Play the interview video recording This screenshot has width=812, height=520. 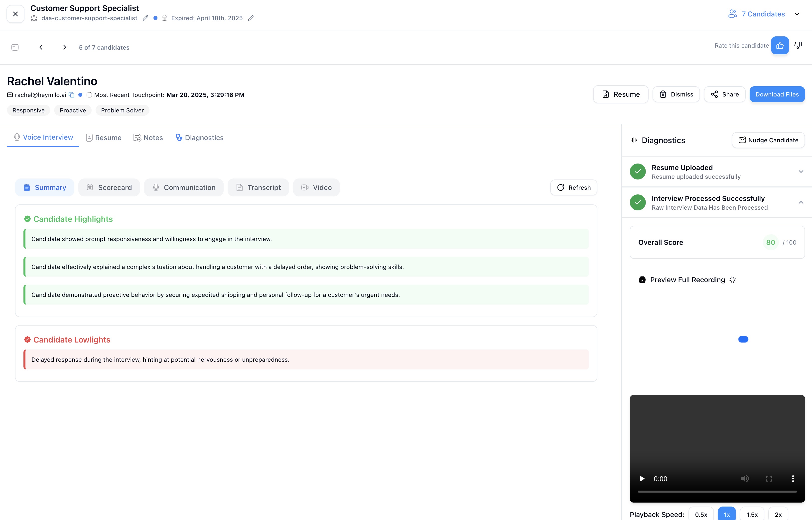[642, 478]
